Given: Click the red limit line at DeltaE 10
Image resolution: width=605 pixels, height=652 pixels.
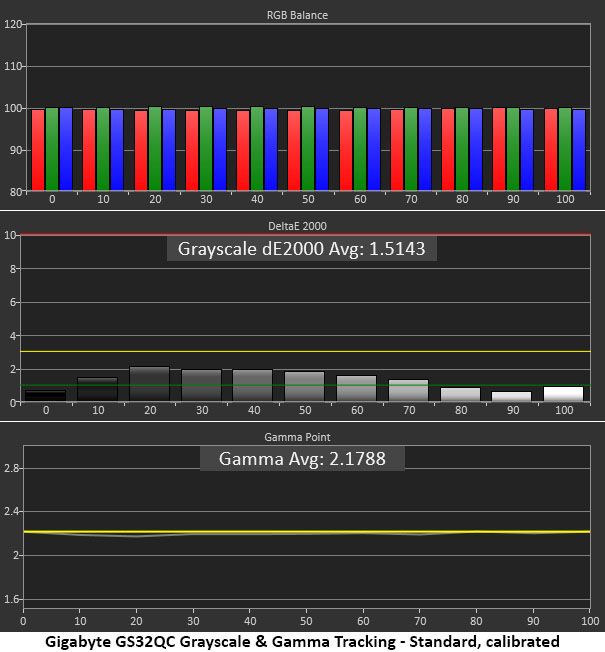Looking at the screenshot, I should tap(306, 235).
